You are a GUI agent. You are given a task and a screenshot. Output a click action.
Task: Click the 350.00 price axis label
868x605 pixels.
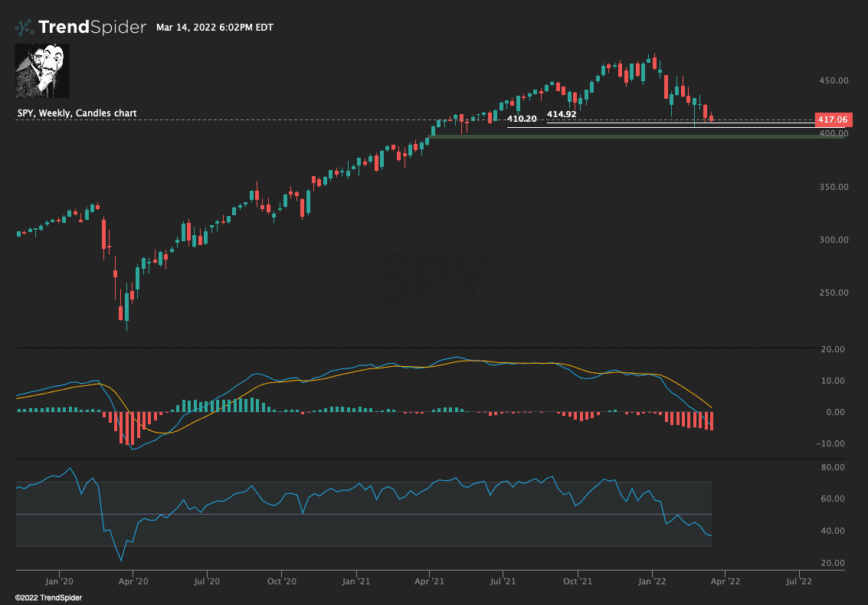832,187
